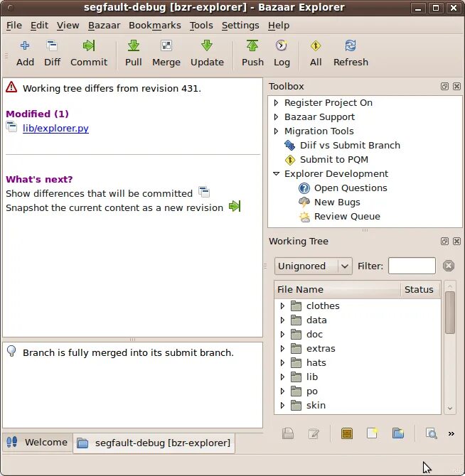Click commit icon after 'Snapshot the current content'

tap(235, 206)
